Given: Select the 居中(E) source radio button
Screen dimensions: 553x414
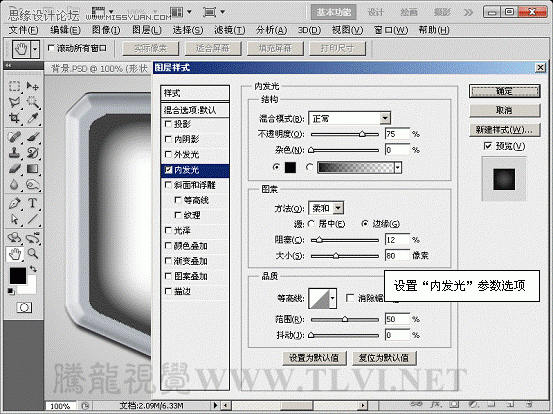Looking at the screenshot, I should click(311, 224).
